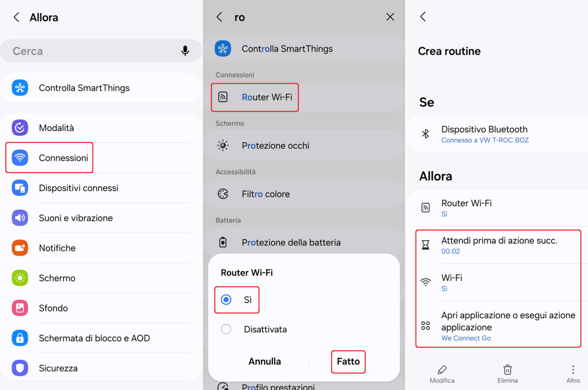
Task: Open the three-dot Altro menu
Action: pos(573,370)
